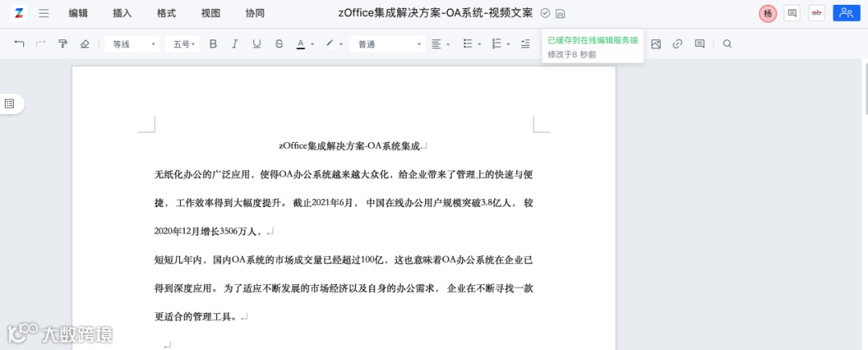This screenshot has height=350, width=868.
Task: Click the heading zOffice集成解决方案-OA系统集成
Action: (x=350, y=146)
